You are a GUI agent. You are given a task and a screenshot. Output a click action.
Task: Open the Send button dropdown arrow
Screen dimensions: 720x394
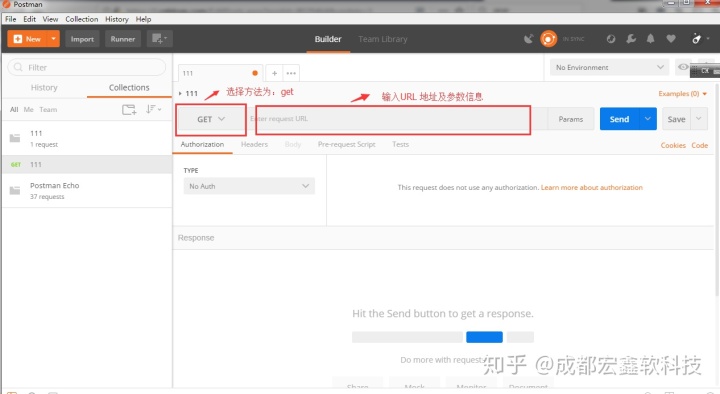[647, 119]
